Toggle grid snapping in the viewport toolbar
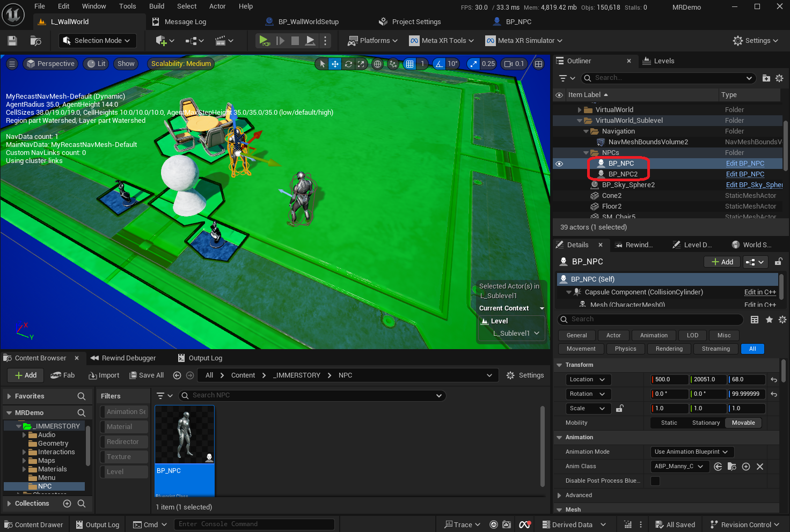Viewport: 790px width, 532px height. pos(410,64)
